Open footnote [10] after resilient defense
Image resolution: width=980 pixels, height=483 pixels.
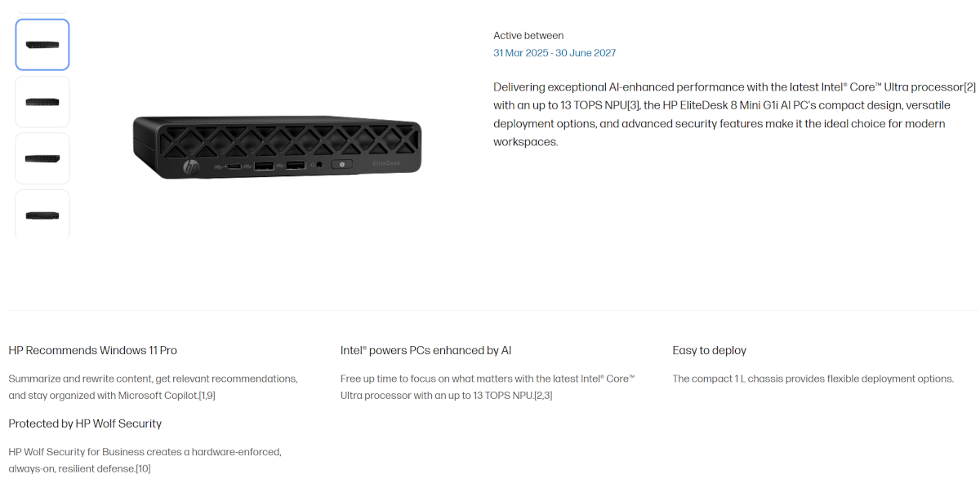tap(142, 469)
